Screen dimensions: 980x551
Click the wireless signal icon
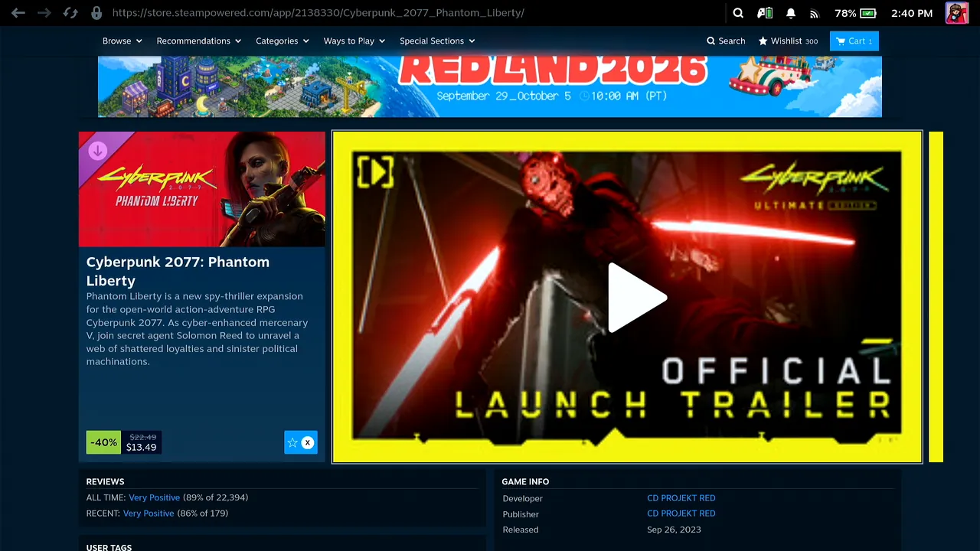pyautogui.click(x=815, y=13)
